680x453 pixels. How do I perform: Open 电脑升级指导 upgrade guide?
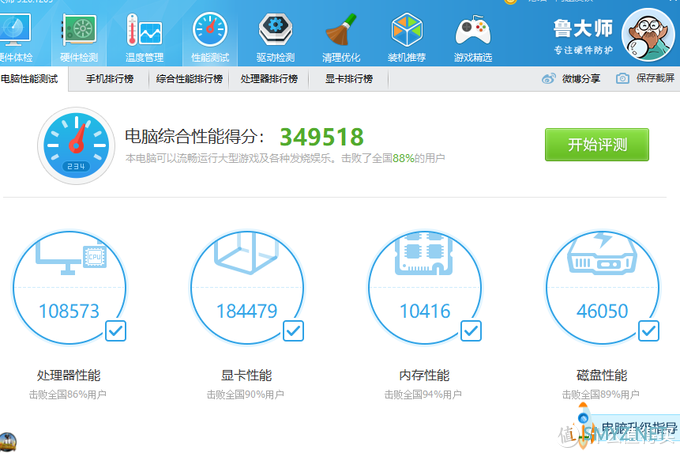point(638,428)
